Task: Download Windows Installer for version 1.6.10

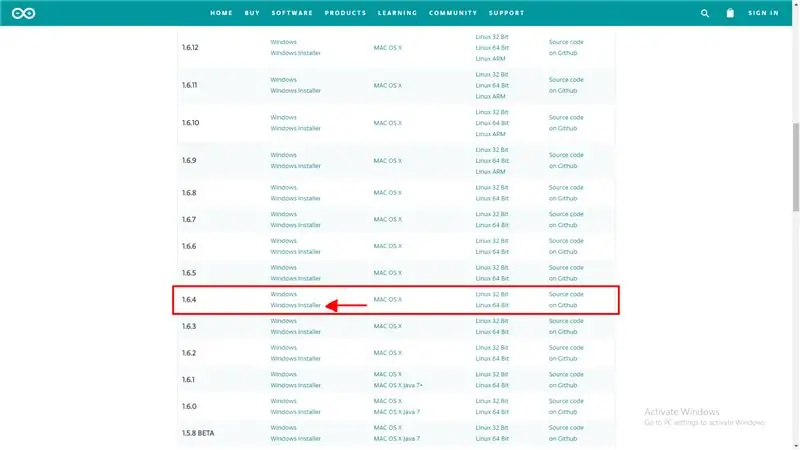Action: (x=295, y=129)
